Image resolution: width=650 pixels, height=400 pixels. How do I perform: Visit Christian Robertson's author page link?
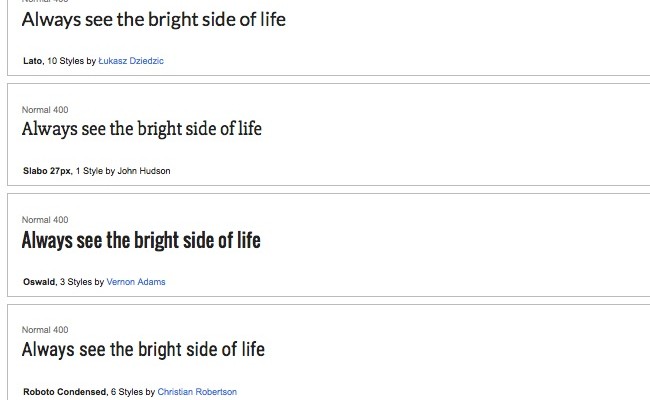tap(197, 392)
